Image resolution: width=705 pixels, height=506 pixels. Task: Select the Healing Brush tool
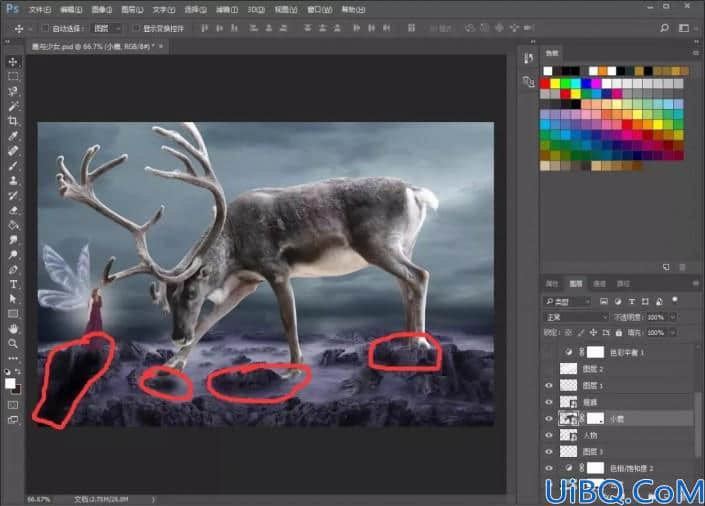(x=13, y=151)
